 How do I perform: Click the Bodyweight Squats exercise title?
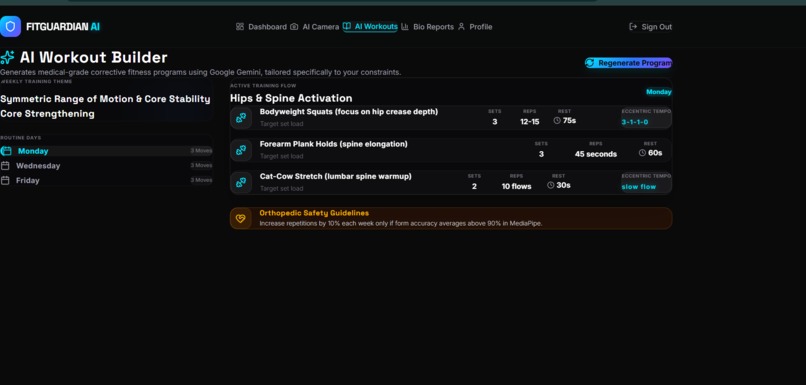click(x=349, y=112)
